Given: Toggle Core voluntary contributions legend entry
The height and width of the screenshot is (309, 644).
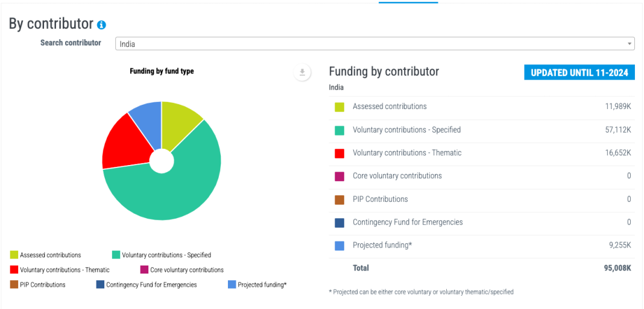Looking at the screenshot, I should pos(182,270).
